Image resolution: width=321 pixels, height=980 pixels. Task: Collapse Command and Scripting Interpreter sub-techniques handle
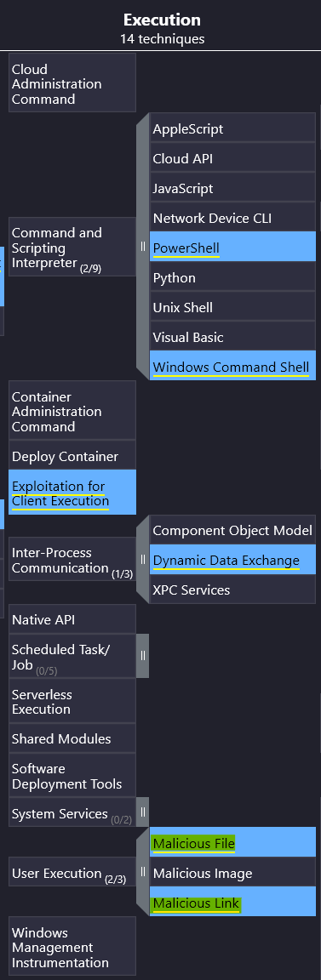(143, 246)
